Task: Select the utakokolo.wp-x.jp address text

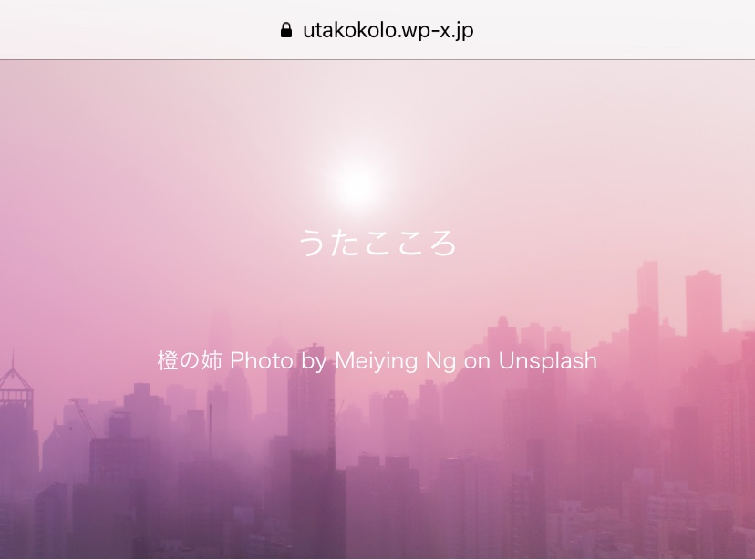Action: (x=388, y=30)
